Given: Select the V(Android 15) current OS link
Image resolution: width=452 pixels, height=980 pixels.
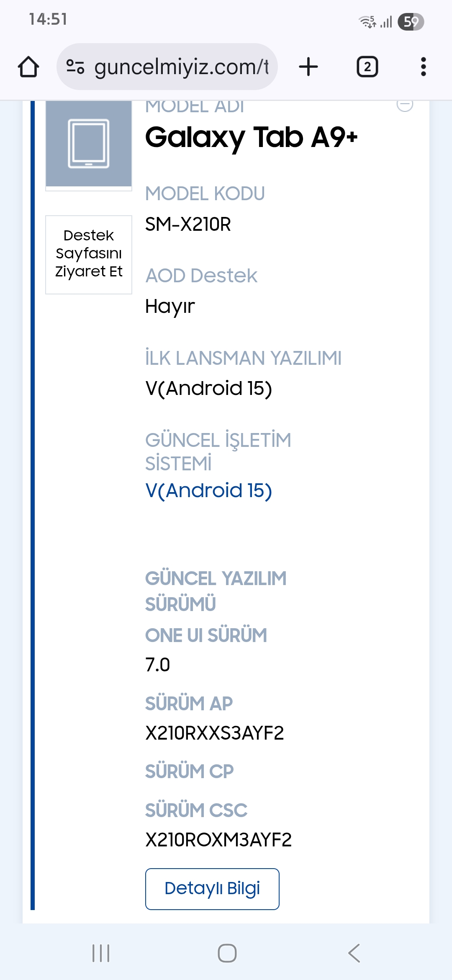Looking at the screenshot, I should tap(208, 490).
